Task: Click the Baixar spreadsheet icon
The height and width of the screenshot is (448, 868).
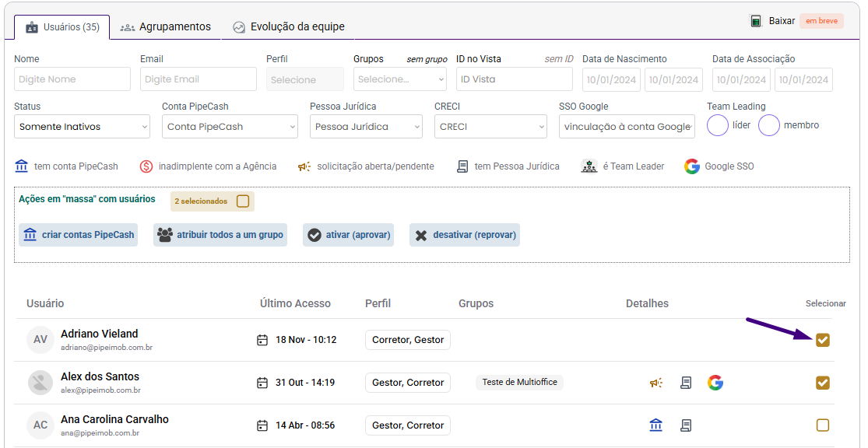Action: (x=756, y=21)
